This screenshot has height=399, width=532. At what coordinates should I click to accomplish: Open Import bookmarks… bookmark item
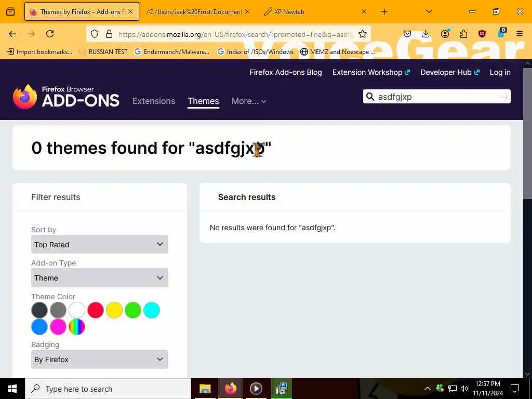[x=39, y=52]
